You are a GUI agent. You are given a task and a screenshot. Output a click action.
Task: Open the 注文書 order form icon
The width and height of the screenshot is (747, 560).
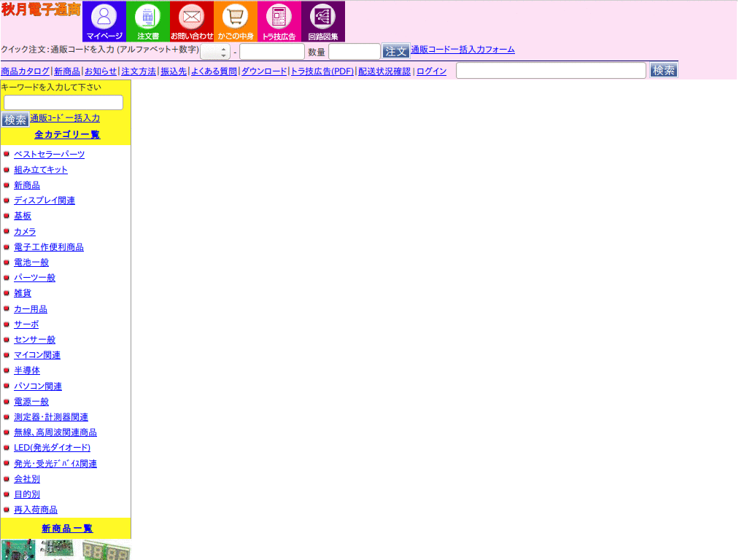coord(148,21)
